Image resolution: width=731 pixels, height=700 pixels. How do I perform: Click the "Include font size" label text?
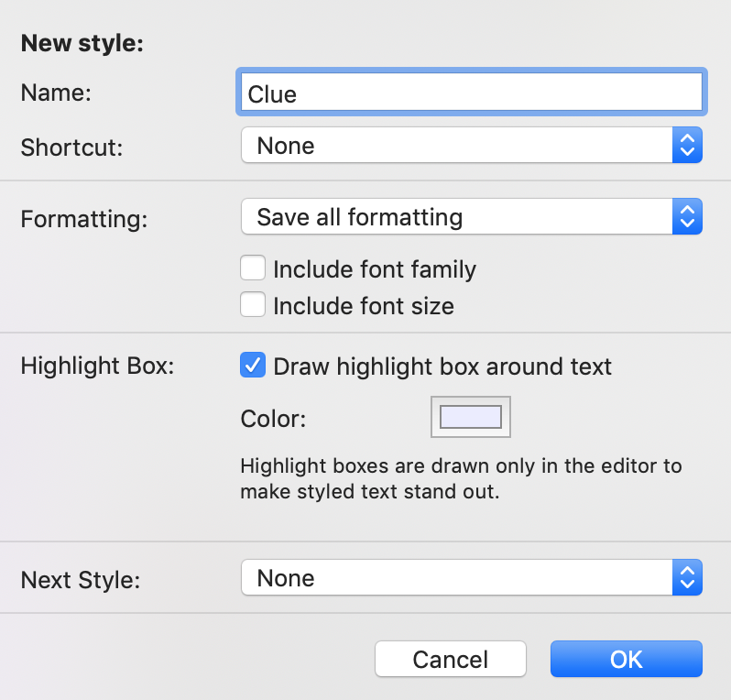(x=363, y=306)
